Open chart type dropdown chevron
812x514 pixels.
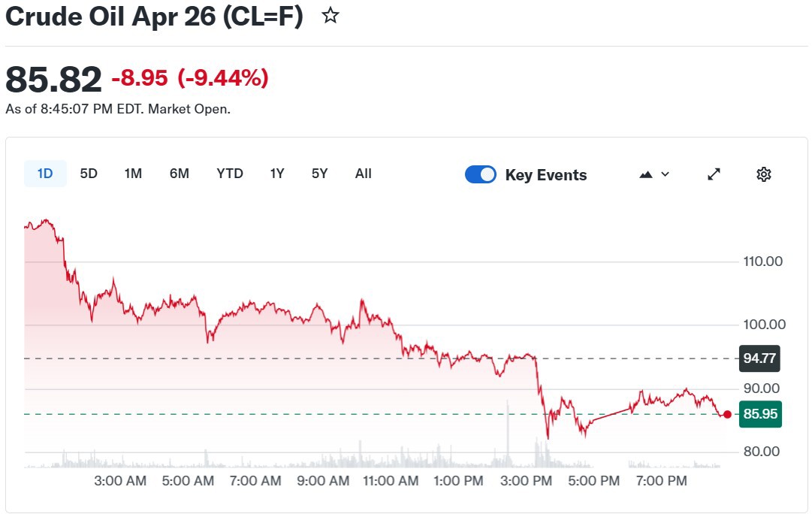click(665, 174)
